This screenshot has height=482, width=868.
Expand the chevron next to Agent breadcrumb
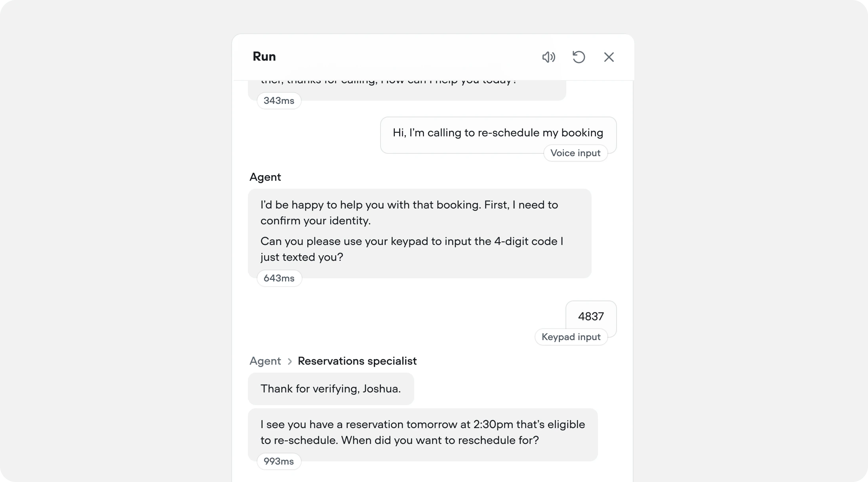point(289,361)
